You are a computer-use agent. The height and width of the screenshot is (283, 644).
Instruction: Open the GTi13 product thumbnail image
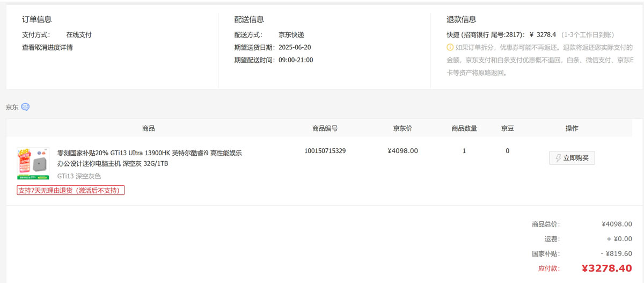[x=33, y=163]
